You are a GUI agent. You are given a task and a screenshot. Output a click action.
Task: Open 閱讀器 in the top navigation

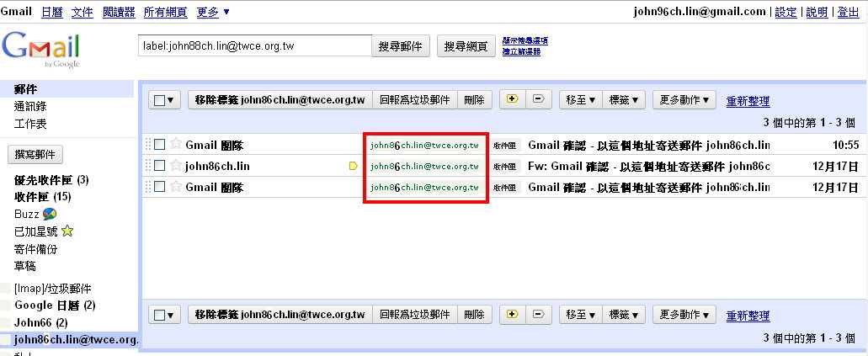pyautogui.click(x=119, y=12)
